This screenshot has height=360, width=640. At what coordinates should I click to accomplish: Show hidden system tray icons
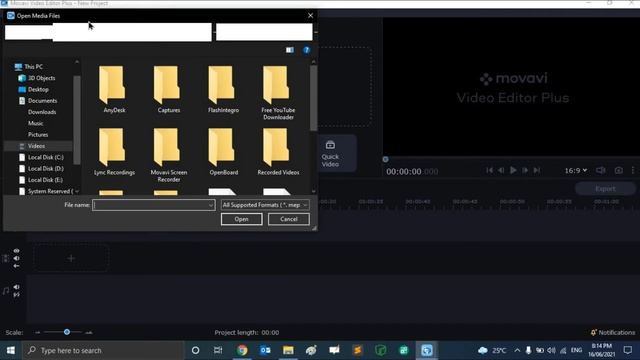(517, 350)
